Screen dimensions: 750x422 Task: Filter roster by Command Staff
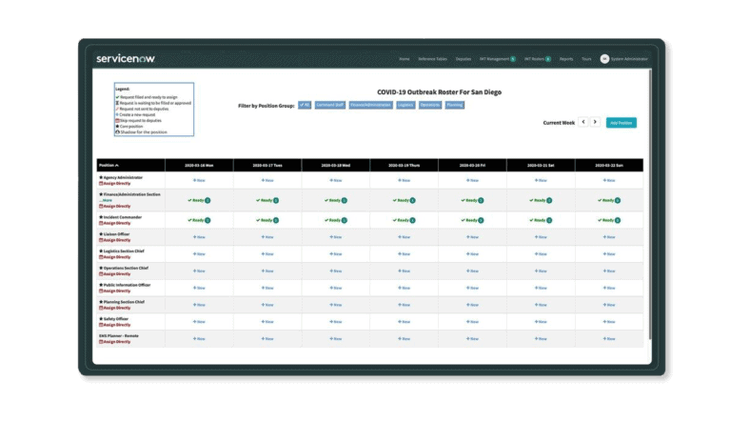coord(330,105)
